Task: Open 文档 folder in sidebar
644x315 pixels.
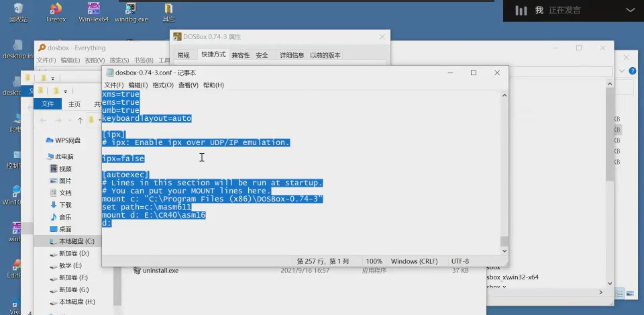Action: (x=60, y=193)
